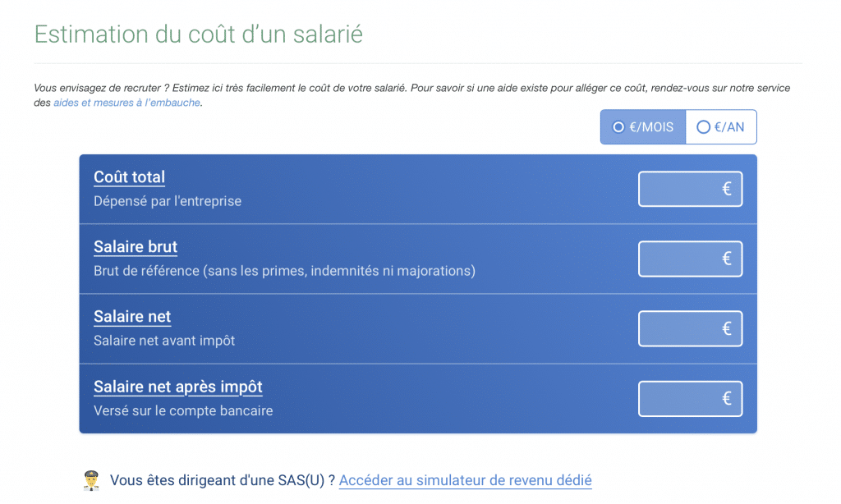This screenshot has width=841, height=504.
Task: Click the euro symbol in Coût total field
Action: coord(727,189)
